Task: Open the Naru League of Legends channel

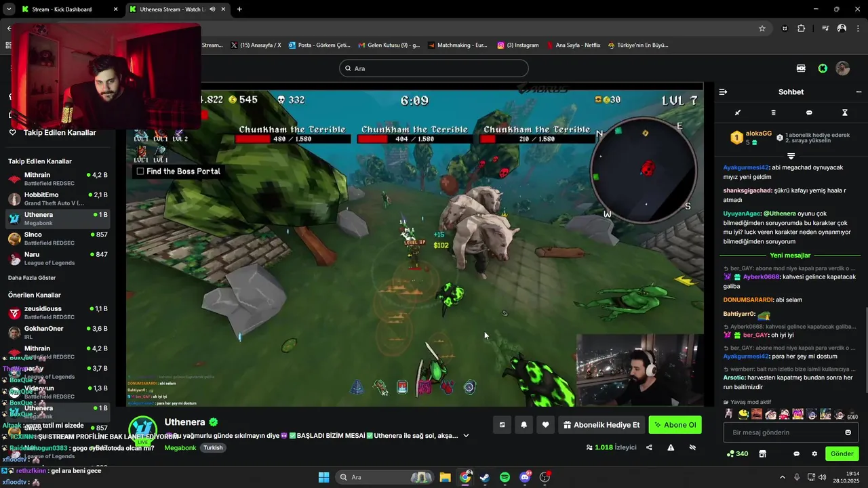Action: (57, 258)
